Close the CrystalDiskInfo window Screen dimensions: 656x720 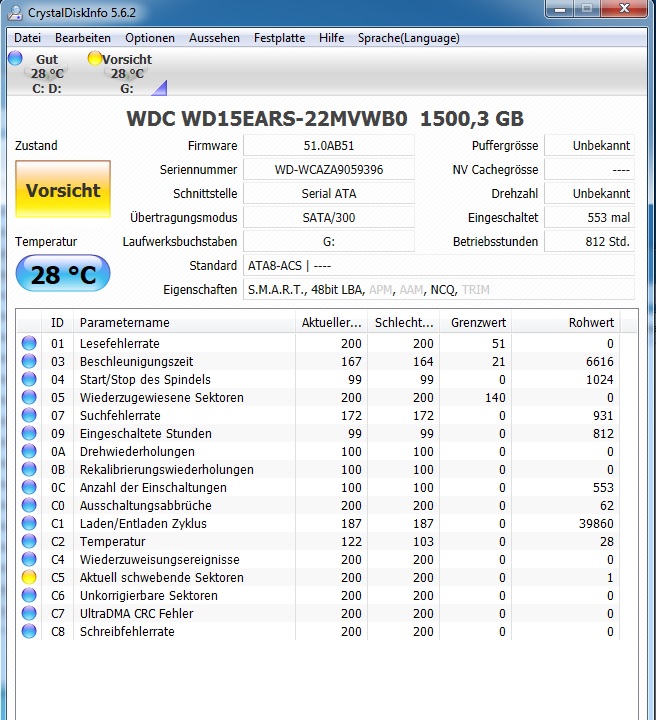[x=624, y=9]
